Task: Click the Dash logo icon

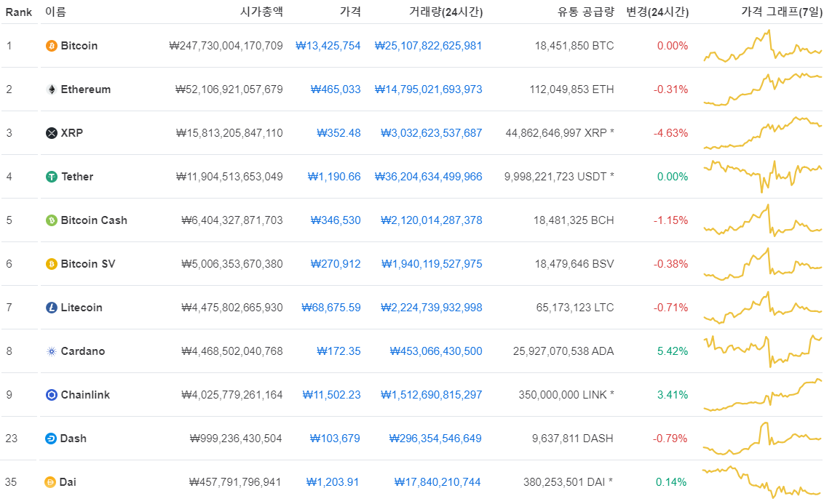Action: 51,439
